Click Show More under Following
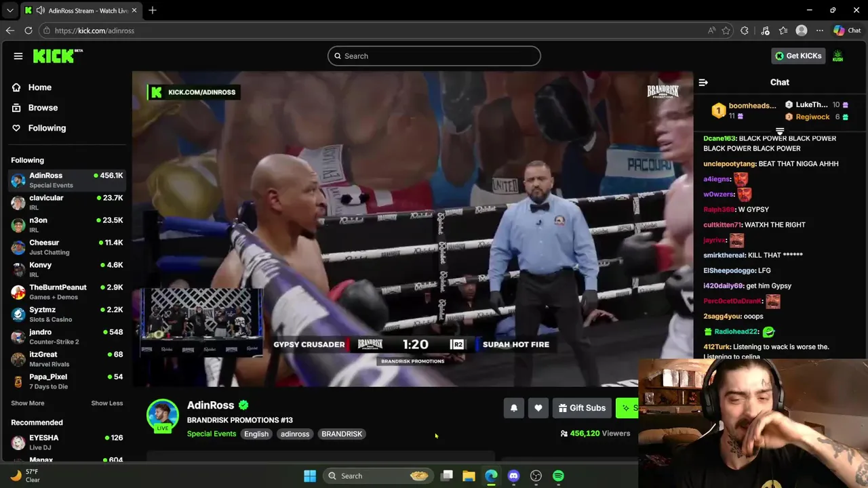This screenshot has height=488, width=868. [x=28, y=403]
